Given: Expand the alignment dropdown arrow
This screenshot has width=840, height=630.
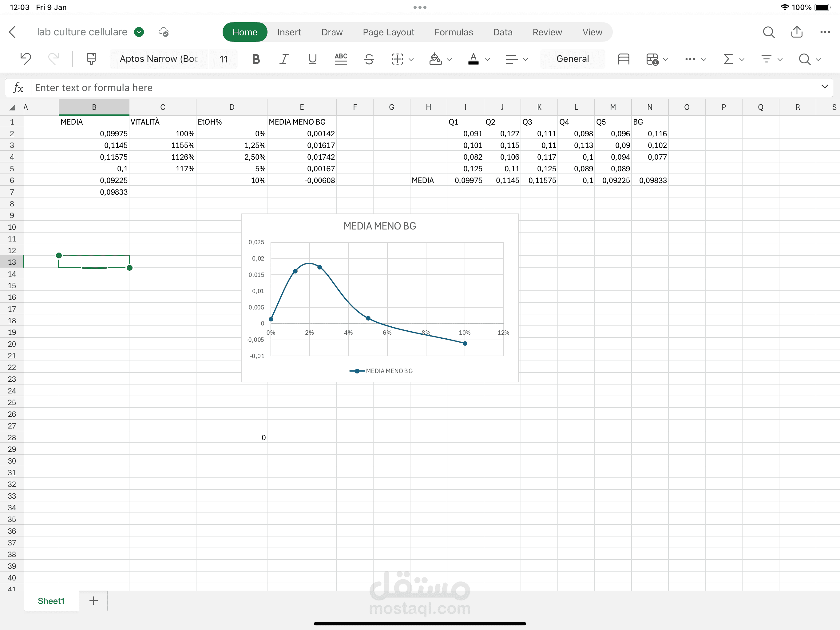Looking at the screenshot, I should coord(525,59).
